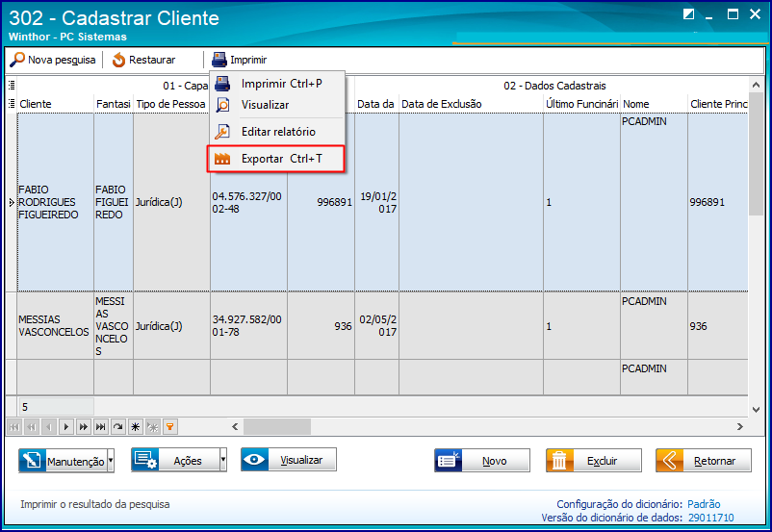Click the Padrão dictionary configuration link
772x532 pixels.
pos(704,504)
